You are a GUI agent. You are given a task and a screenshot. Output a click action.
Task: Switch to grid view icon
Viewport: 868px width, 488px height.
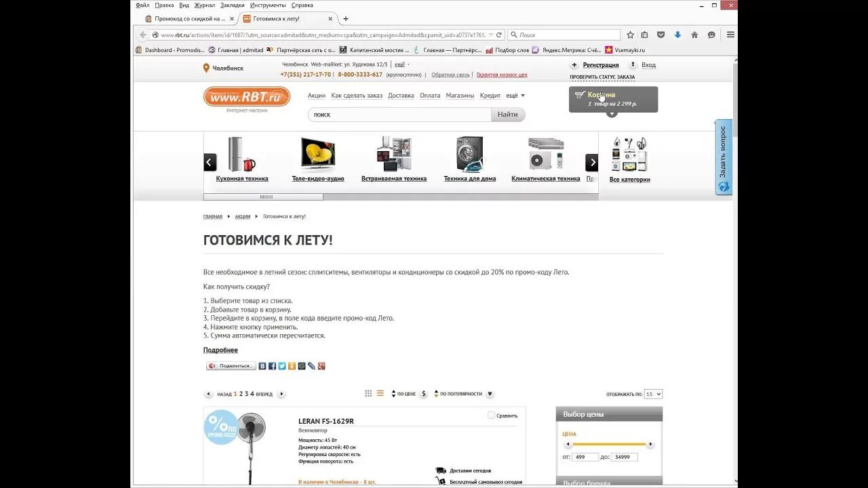[368, 393]
